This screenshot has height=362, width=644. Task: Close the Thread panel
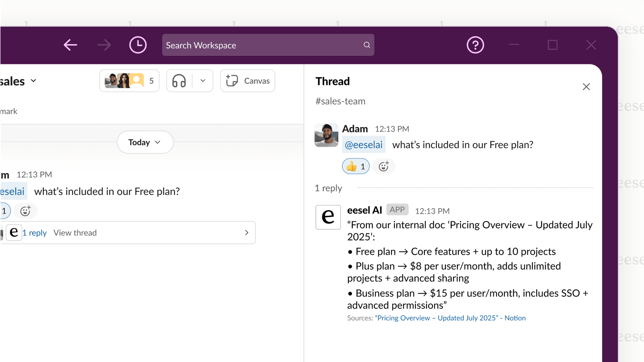[x=586, y=87]
